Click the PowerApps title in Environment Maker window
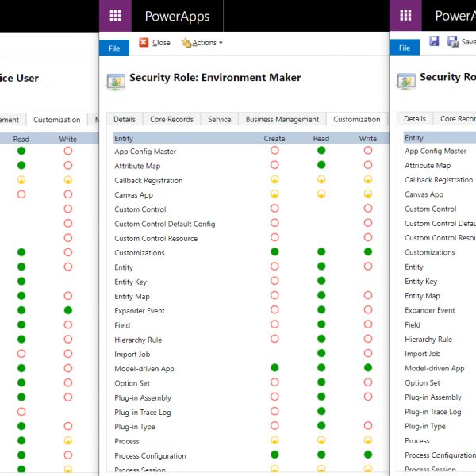The image size is (476, 476). (x=177, y=17)
